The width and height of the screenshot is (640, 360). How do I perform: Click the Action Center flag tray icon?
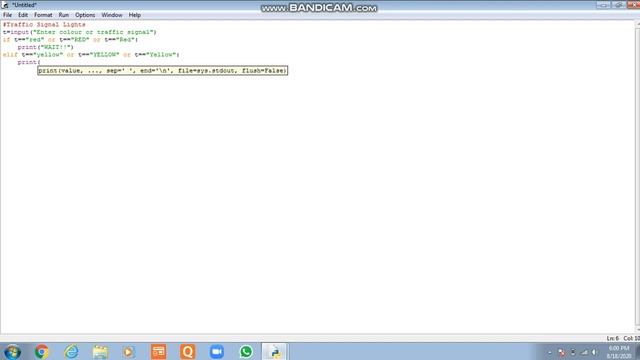(x=562, y=352)
